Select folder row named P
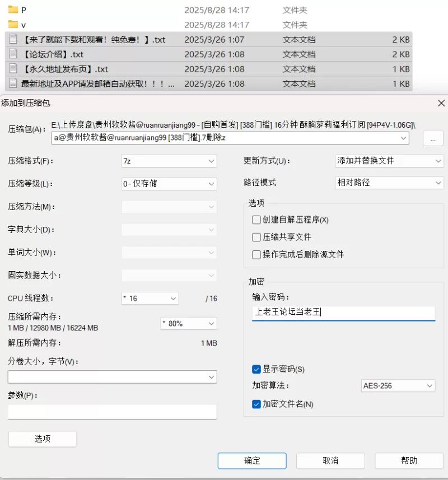 (x=209, y=10)
